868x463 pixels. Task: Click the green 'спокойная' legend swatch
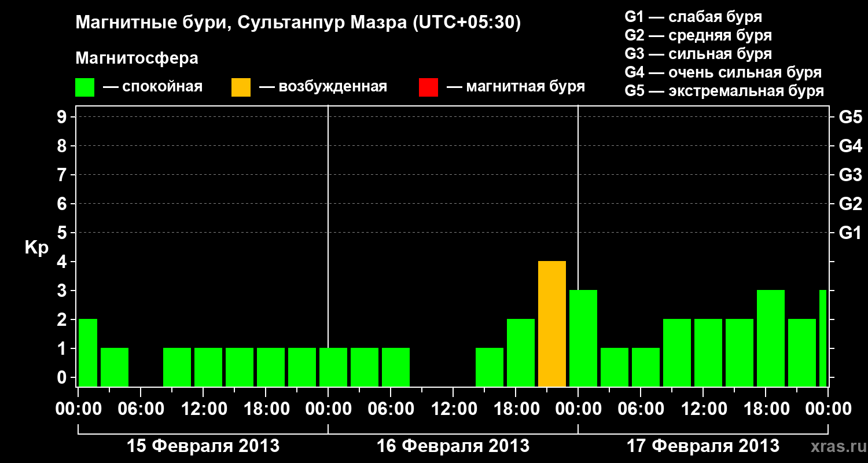point(85,87)
